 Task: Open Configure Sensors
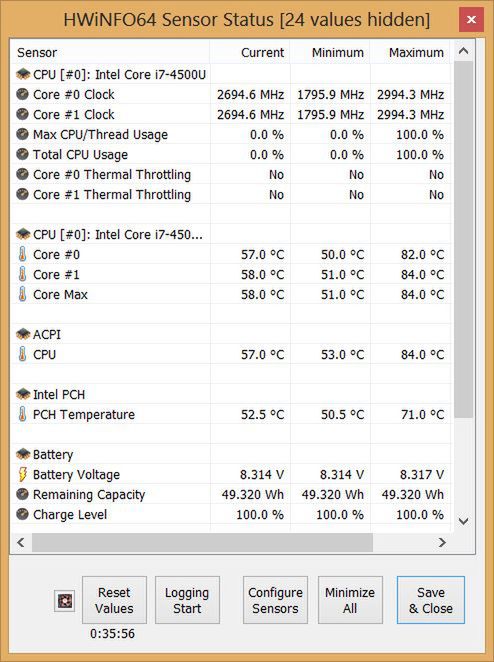[x=275, y=600]
